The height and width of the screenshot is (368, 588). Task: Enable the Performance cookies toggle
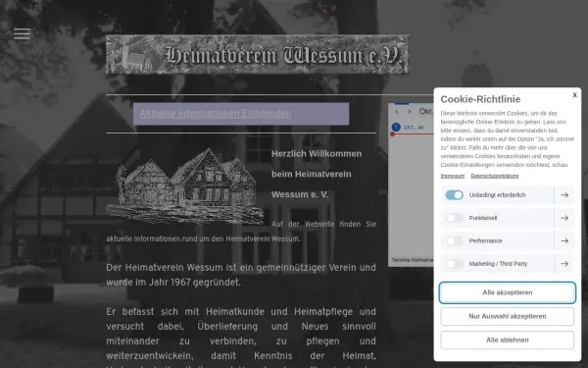[454, 241]
